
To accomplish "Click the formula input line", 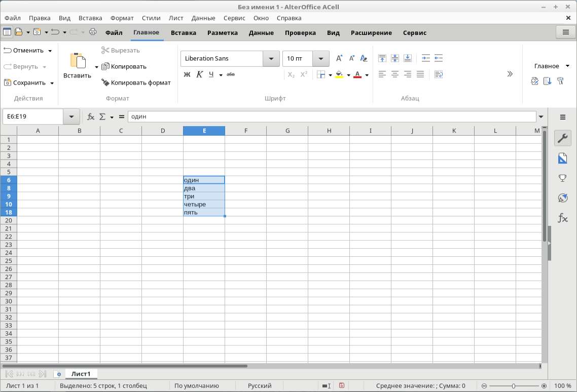I will 332,116.
